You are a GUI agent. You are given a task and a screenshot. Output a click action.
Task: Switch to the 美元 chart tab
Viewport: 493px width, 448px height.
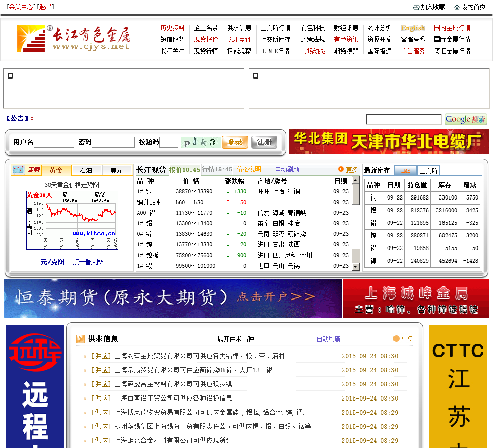click(116, 170)
